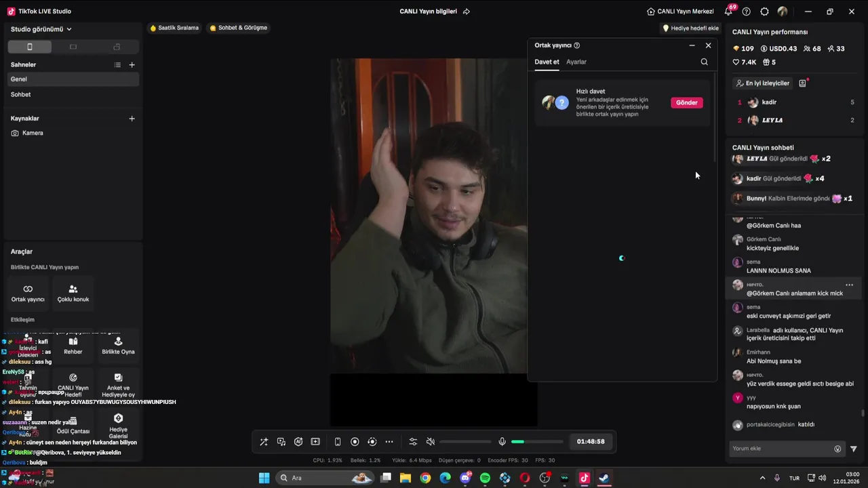Open the Ortak yayıncı tool
This screenshot has width=868, height=488.
(28, 293)
